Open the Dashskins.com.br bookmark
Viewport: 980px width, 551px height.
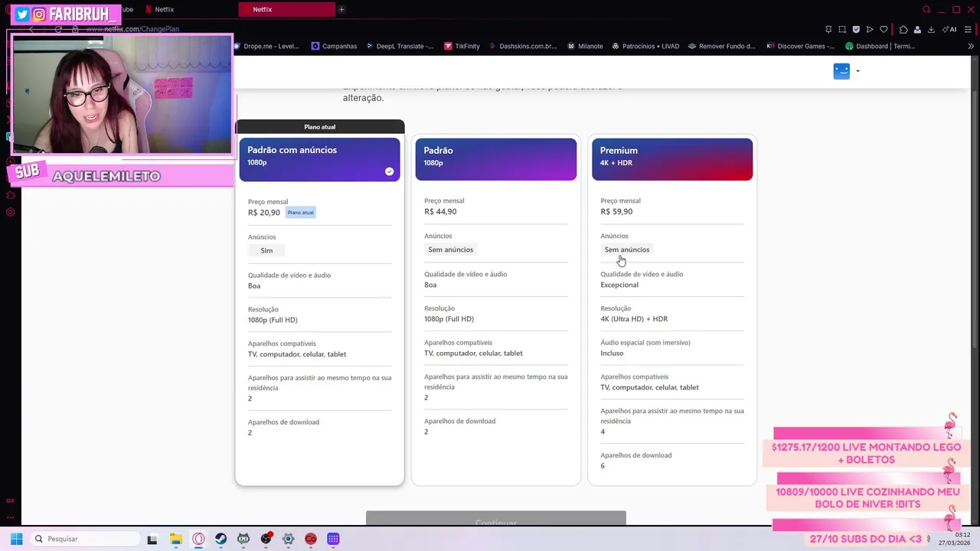click(522, 46)
